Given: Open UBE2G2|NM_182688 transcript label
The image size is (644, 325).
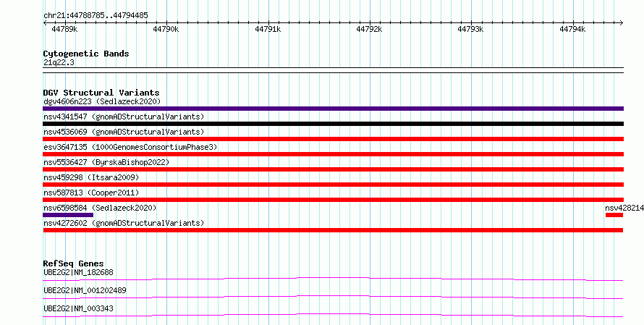Looking at the screenshot, I should 78,272.
